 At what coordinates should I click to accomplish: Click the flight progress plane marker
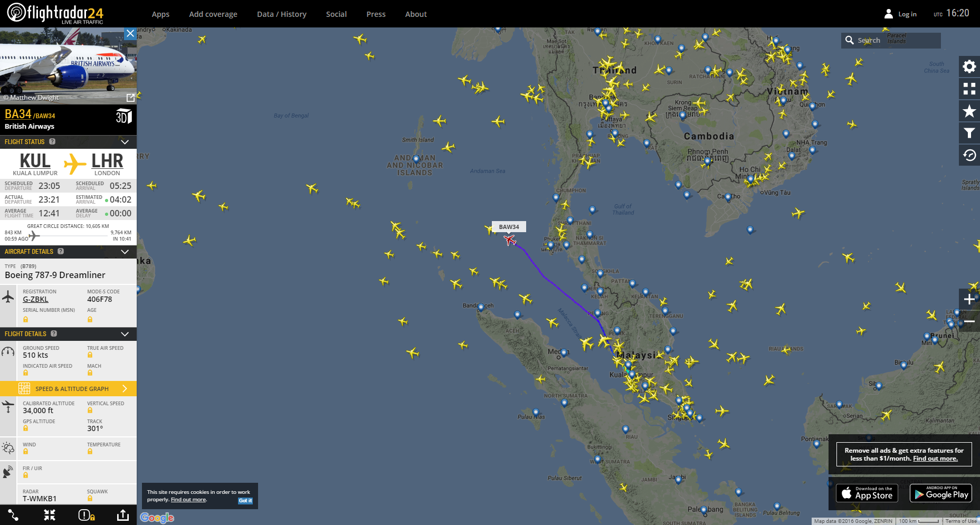(34, 235)
